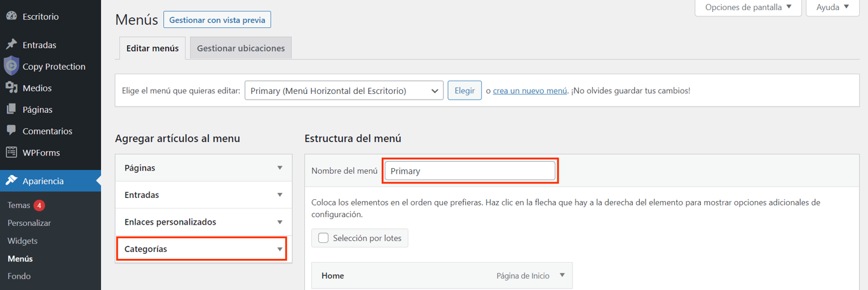Click the Elegir button
The image size is (868, 290).
click(x=465, y=91)
